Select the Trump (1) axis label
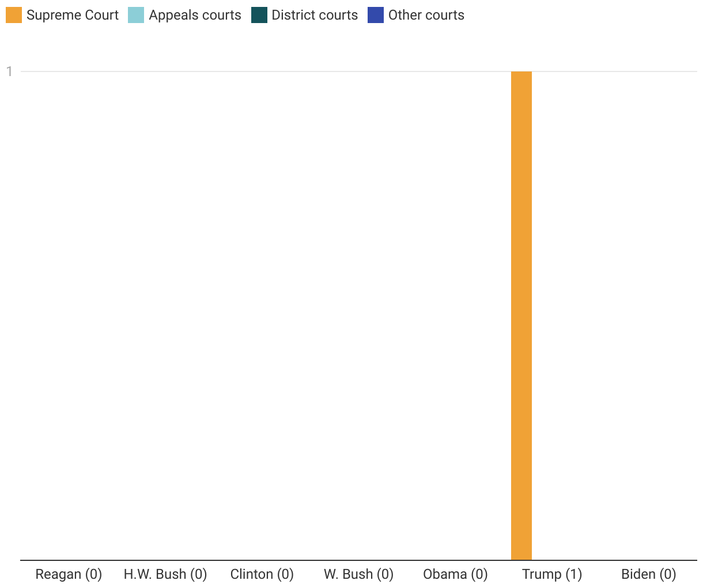Screen dimensions: 703x588 552,574
